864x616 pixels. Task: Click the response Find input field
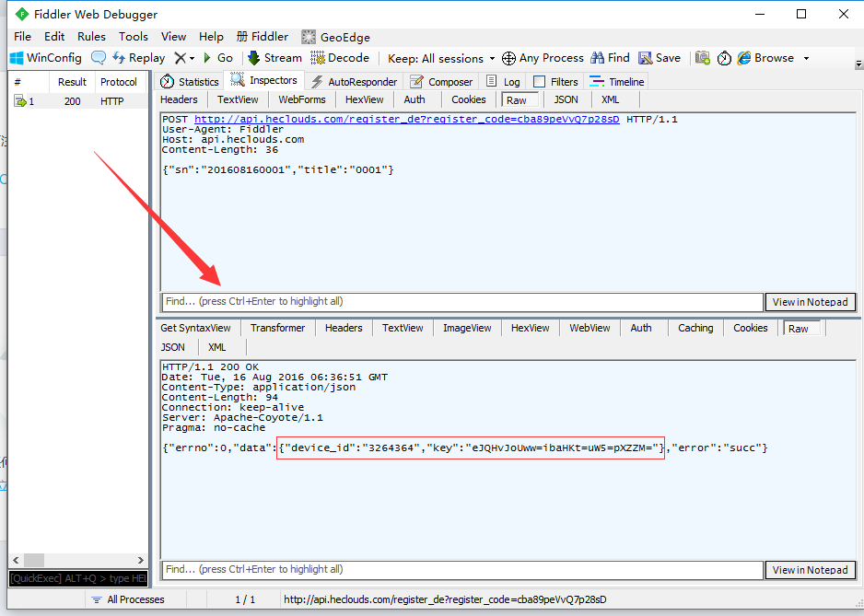pyautogui.click(x=462, y=569)
